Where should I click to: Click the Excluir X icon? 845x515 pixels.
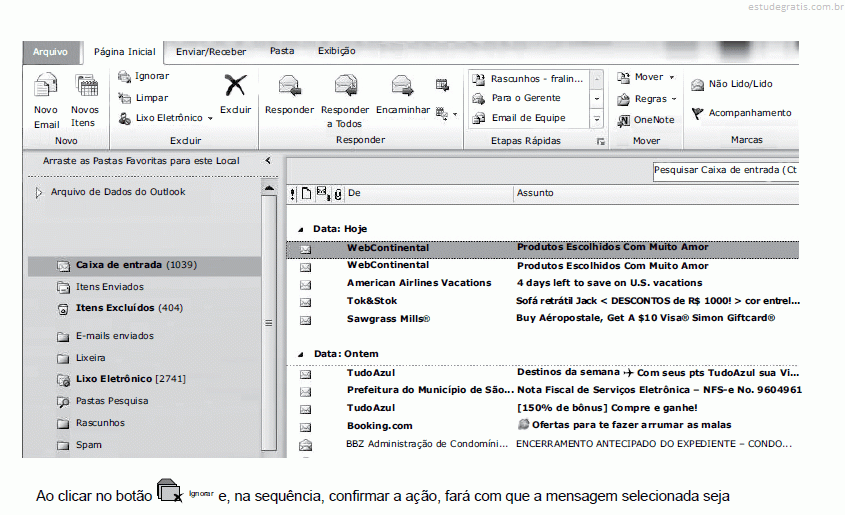pos(236,85)
